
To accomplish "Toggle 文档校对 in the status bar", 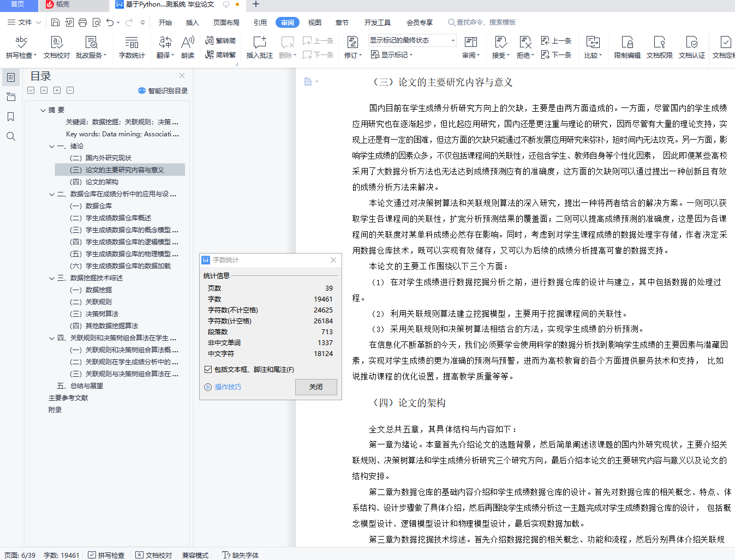I will (x=154, y=555).
